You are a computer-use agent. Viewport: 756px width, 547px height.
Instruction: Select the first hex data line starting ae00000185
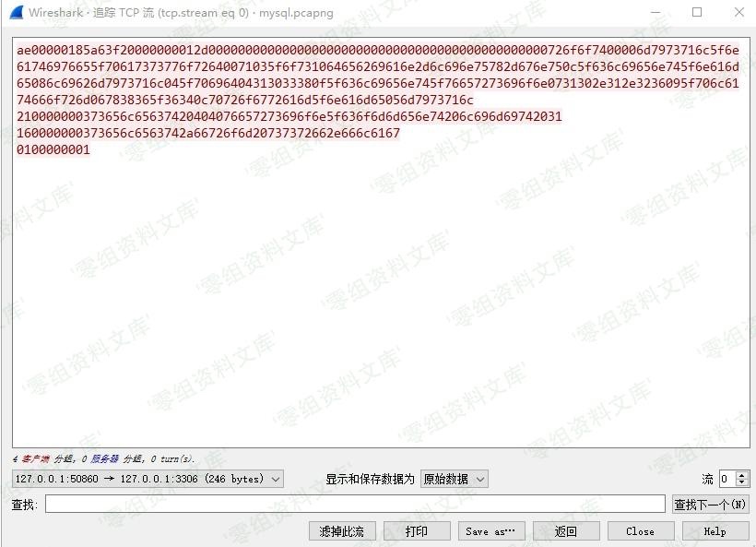pos(377,50)
